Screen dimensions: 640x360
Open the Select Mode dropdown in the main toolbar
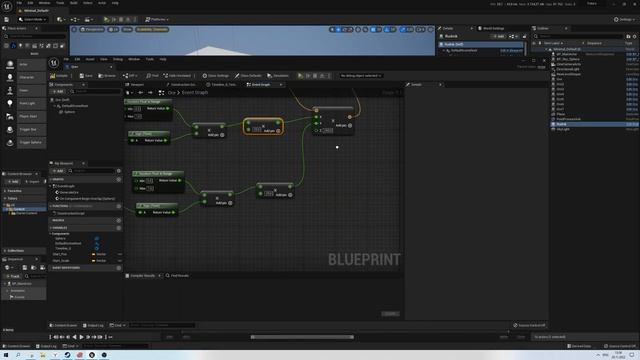[33, 19]
